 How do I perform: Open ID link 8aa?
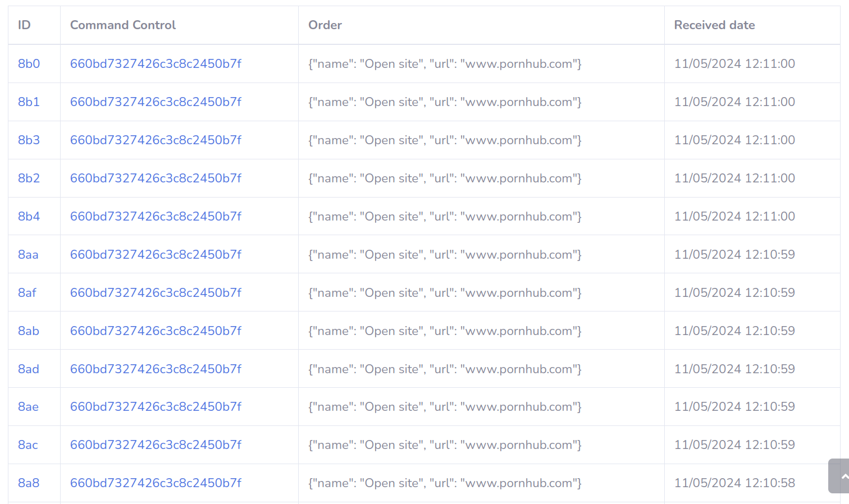coord(28,255)
